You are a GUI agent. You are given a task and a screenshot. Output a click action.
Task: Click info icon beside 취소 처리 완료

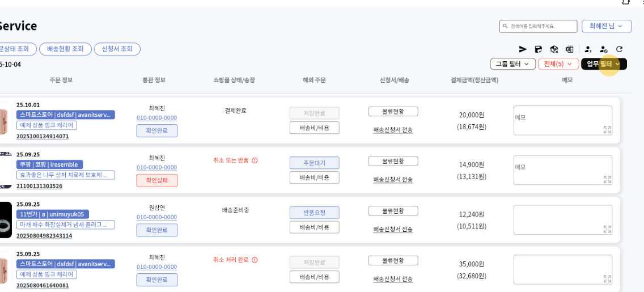pyautogui.click(x=254, y=260)
